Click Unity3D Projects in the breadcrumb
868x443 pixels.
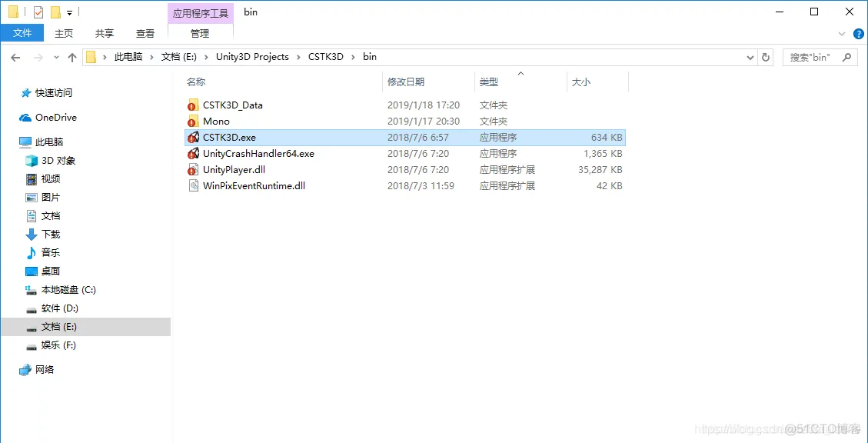pos(252,57)
